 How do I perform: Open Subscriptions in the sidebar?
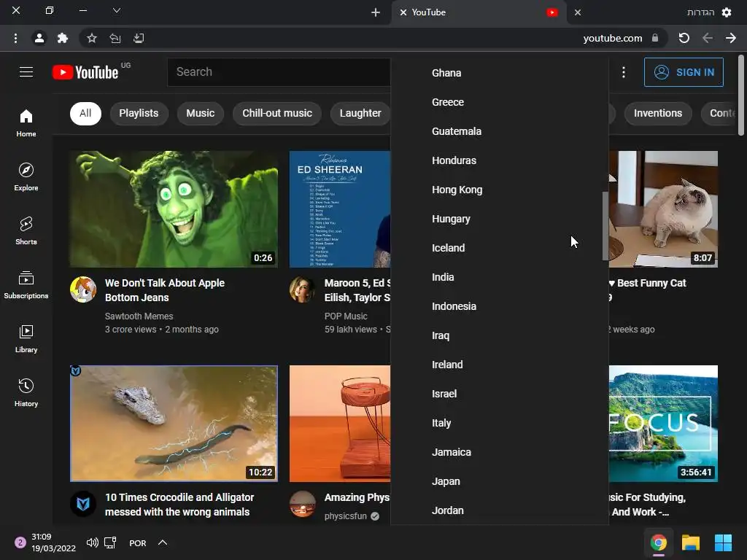(x=26, y=285)
